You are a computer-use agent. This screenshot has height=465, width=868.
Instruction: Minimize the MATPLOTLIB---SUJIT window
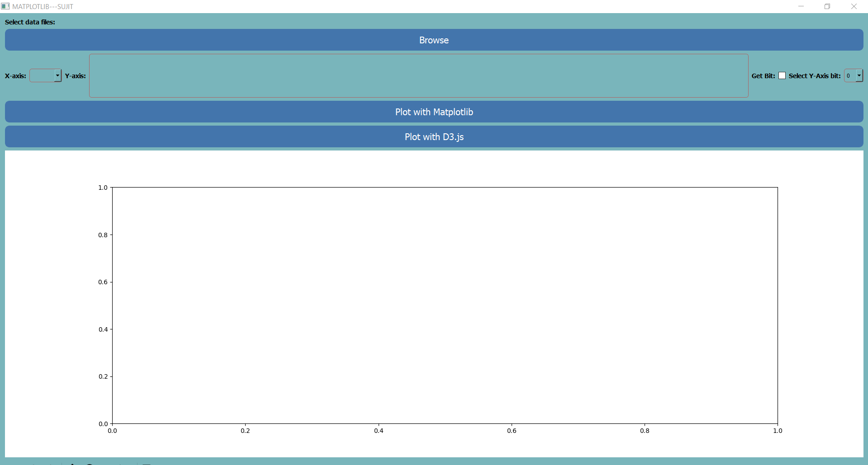pyautogui.click(x=801, y=6)
